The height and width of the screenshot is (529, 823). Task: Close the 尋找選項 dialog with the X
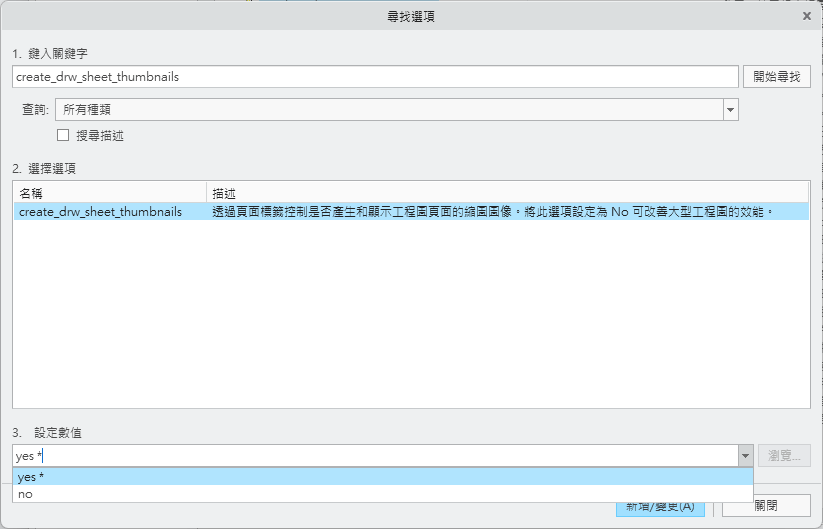807,16
